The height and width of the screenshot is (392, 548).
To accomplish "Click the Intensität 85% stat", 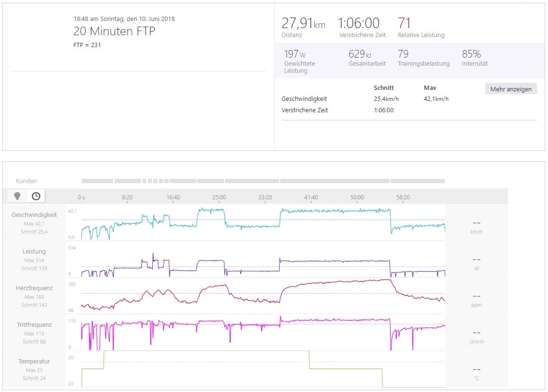I will [x=471, y=54].
